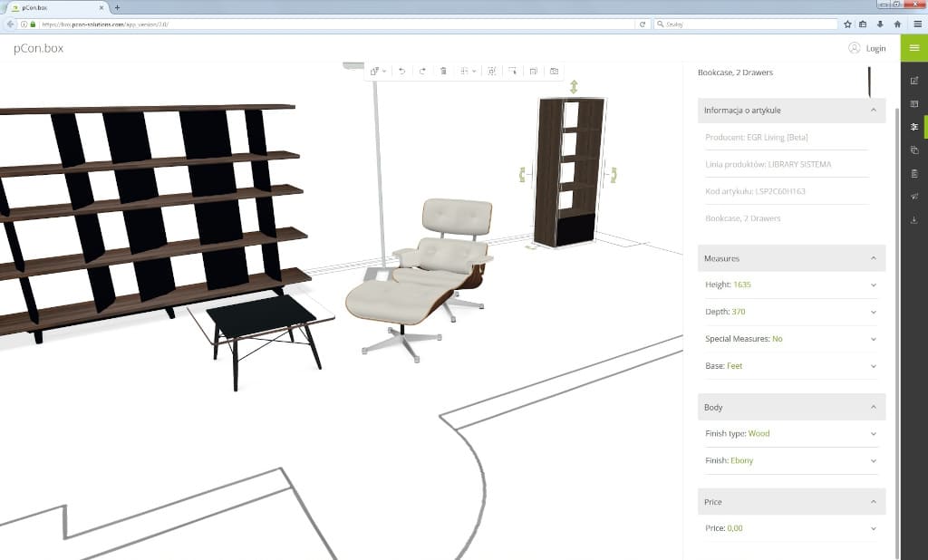Expand the Height 1635 dropdown
The width and height of the screenshot is (928, 560).
pyautogui.click(x=874, y=285)
